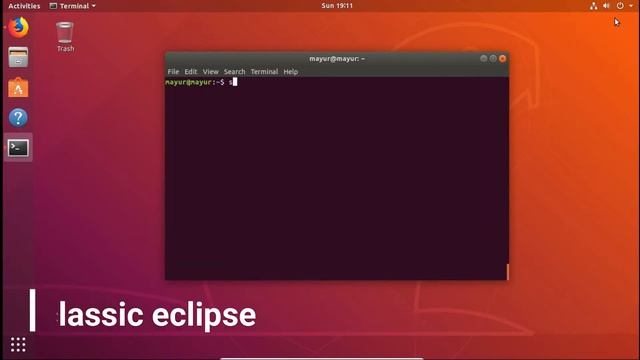Select the Terminal icon in the dock

[18, 148]
